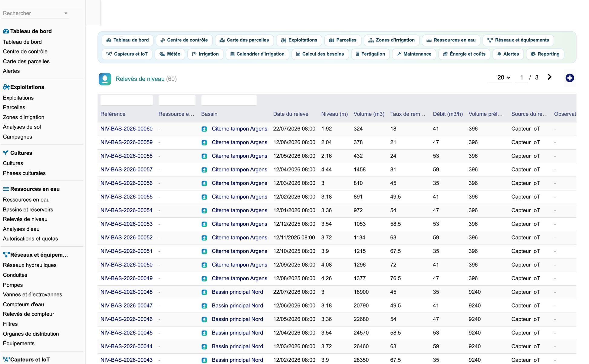
Task: Click basin icon in row NIV-BAS-2026-00052
Action: (204, 238)
